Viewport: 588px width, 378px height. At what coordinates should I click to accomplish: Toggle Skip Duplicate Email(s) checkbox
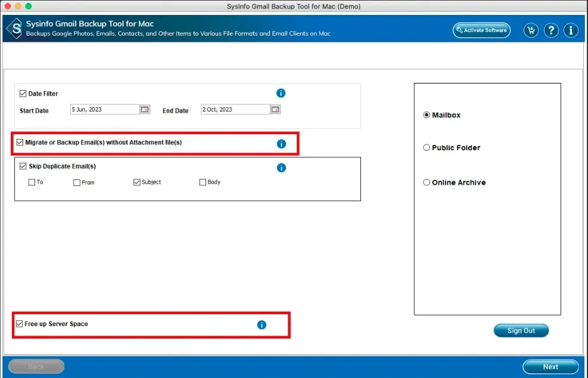point(23,166)
